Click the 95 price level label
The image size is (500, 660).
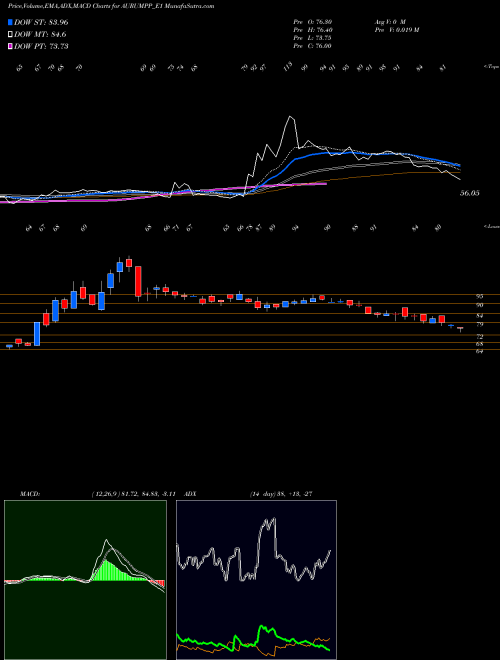(x=479, y=296)
